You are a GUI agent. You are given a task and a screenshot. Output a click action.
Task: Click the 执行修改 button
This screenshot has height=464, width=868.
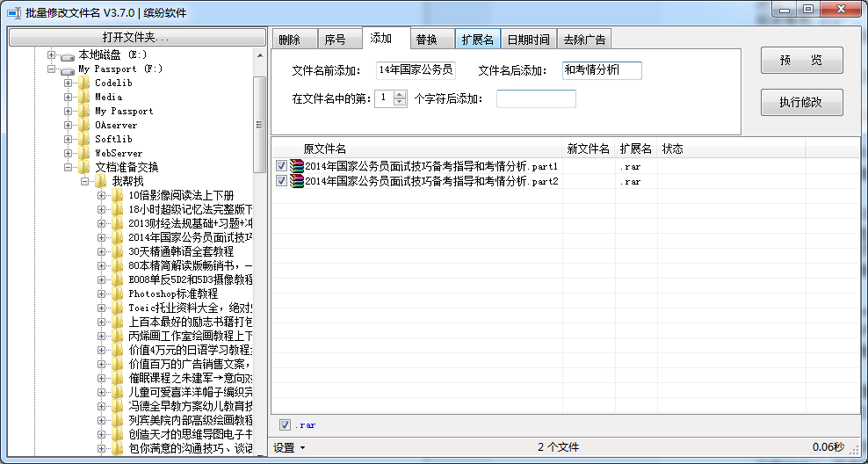coord(800,102)
